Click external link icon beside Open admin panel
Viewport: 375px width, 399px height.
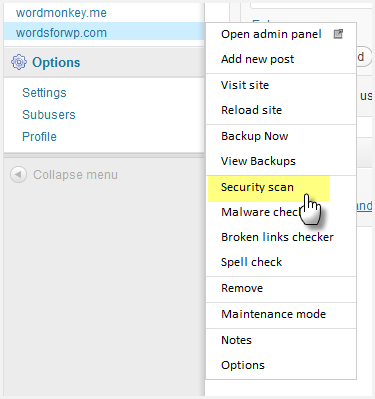coord(338,34)
